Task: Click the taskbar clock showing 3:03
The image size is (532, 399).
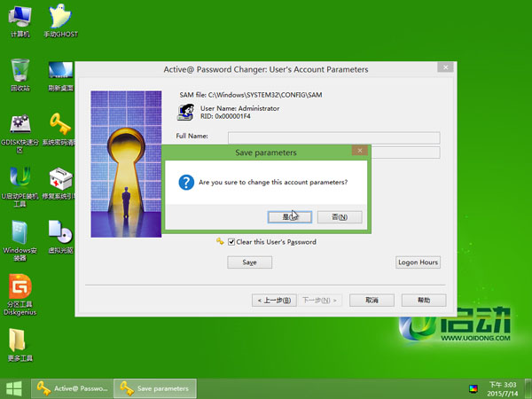Action: pyautogui.click(x=503, y=389)
